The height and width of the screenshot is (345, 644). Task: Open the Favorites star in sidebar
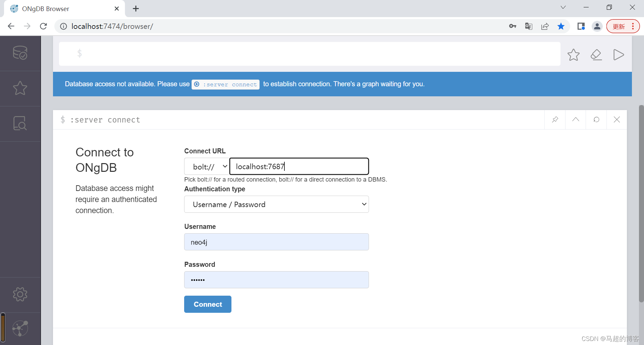[x=20, y=88]
